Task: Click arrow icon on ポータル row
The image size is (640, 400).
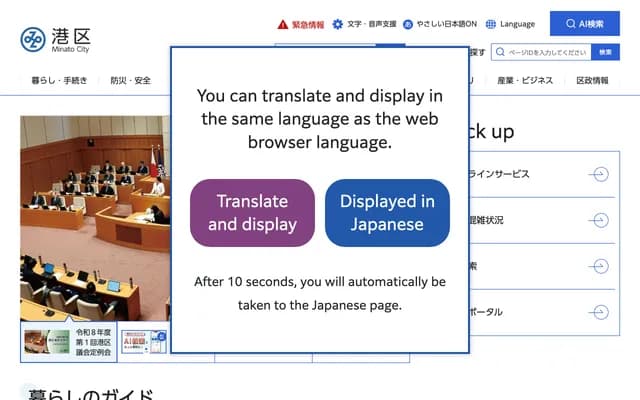Action: (599, 312)
